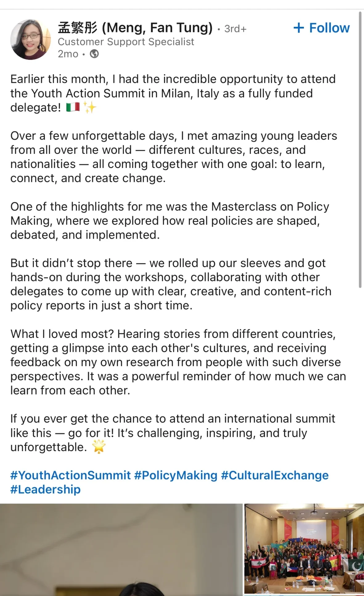Click the 2mo post timestamp

click(x=68, y=54)
